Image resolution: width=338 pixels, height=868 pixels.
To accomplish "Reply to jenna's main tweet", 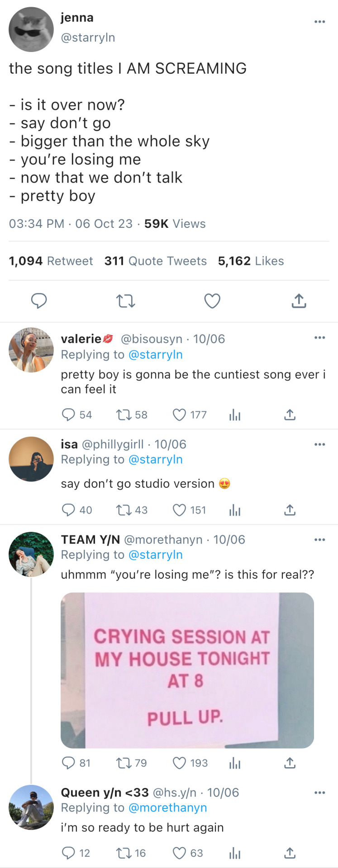I will pyautogui.click(x=39, y=301).
